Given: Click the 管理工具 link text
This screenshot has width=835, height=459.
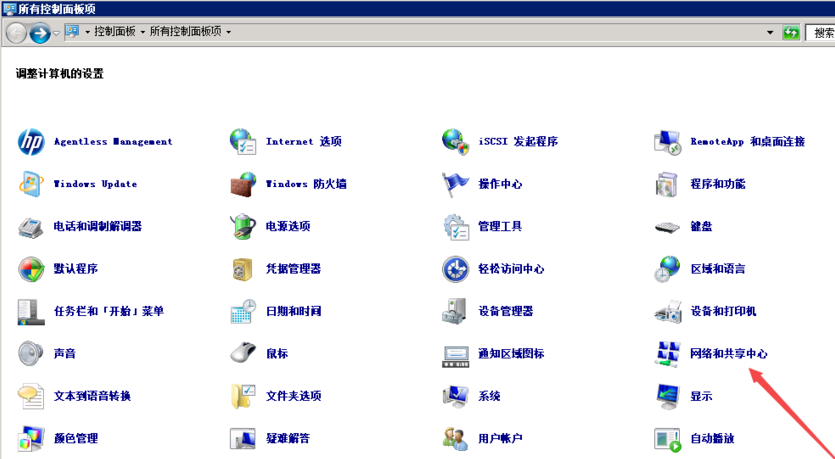Looking at the screenshot, I should tap(500, 226).
